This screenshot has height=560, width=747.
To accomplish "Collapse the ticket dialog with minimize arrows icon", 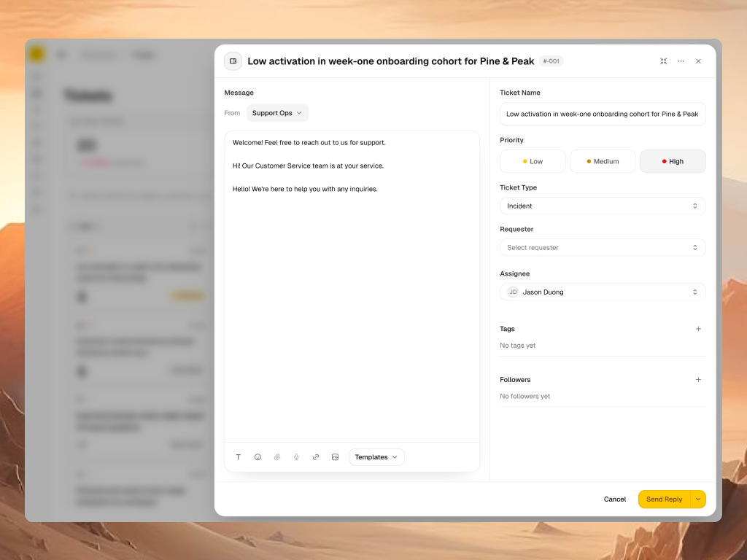I will point(663,61).
